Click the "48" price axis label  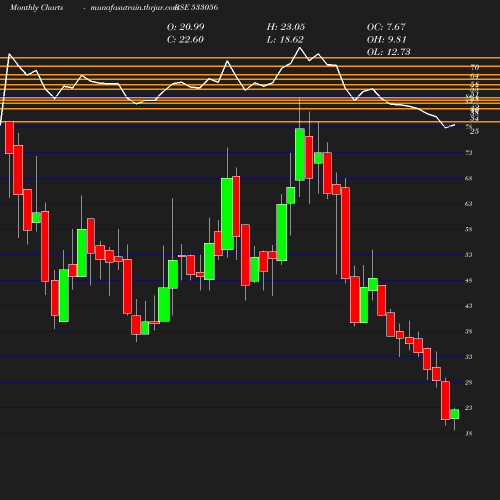coord(469,280)
